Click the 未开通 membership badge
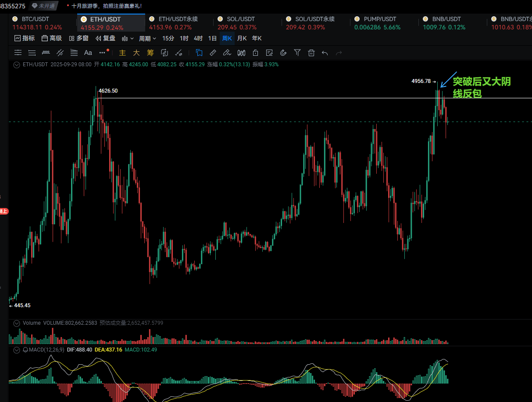 [x=44, y=6]
